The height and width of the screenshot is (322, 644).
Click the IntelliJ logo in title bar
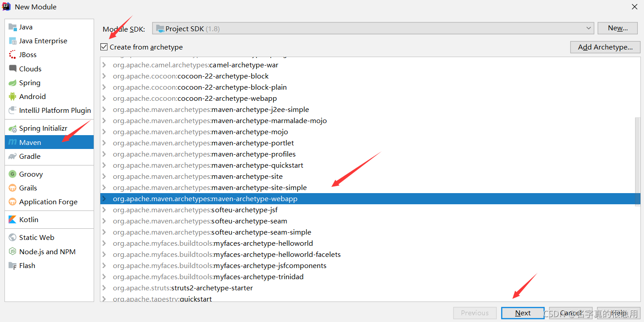pos(6,7)
